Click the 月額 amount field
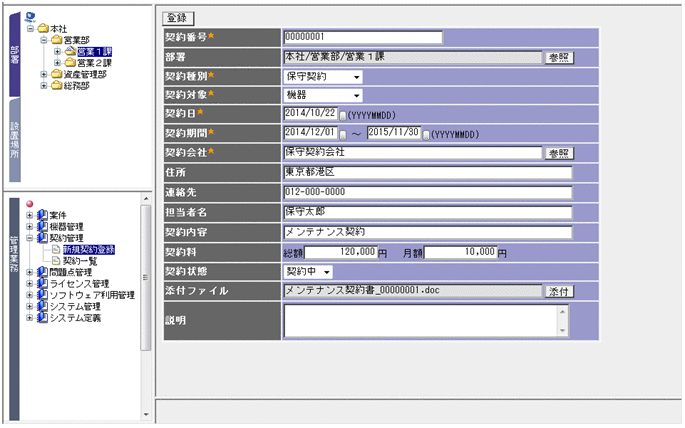The height and width of the screenshot is (428, 685). 460,252
